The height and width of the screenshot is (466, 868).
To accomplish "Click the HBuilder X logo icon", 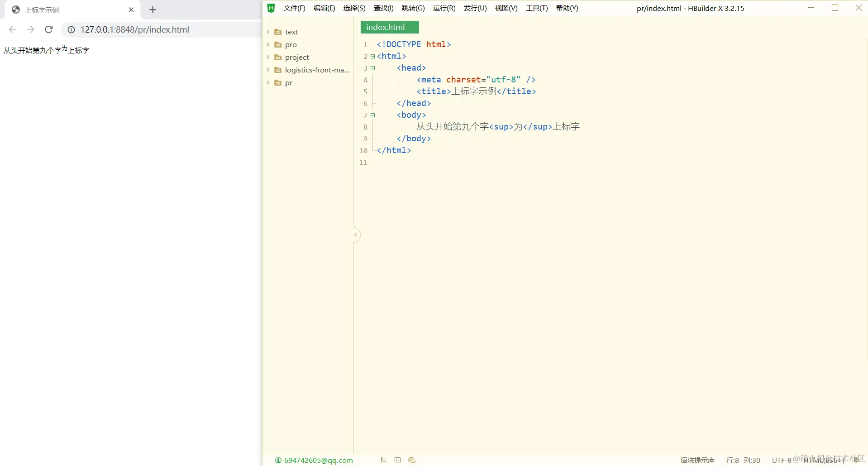I will (x=271, y=8).
